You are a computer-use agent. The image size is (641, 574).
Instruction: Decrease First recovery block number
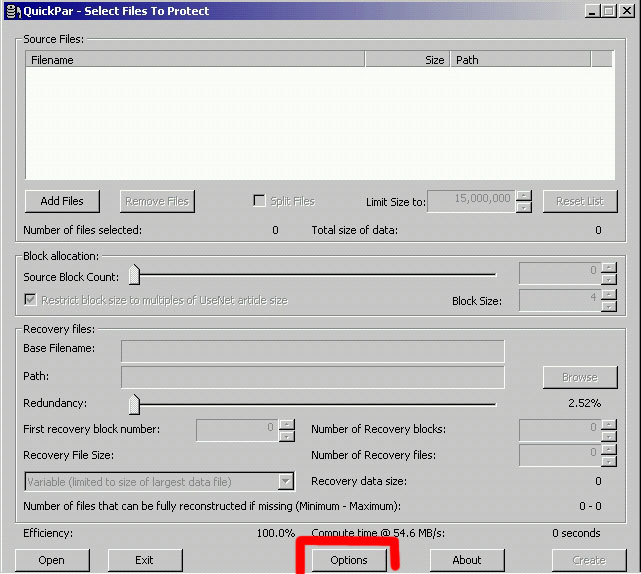287,437
